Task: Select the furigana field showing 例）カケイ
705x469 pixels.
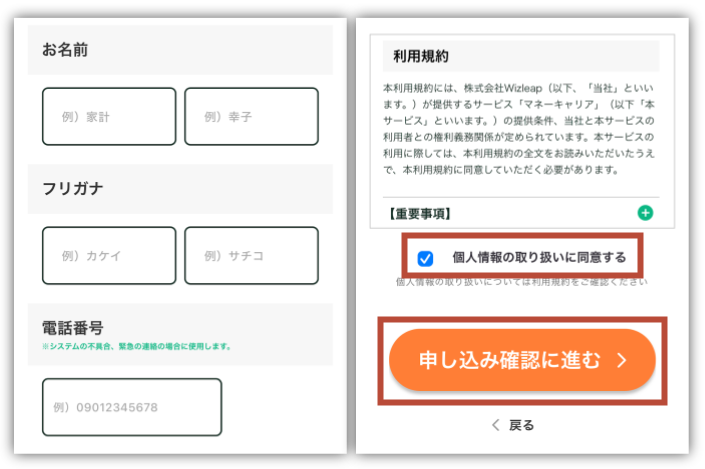Action: point(109,256)
